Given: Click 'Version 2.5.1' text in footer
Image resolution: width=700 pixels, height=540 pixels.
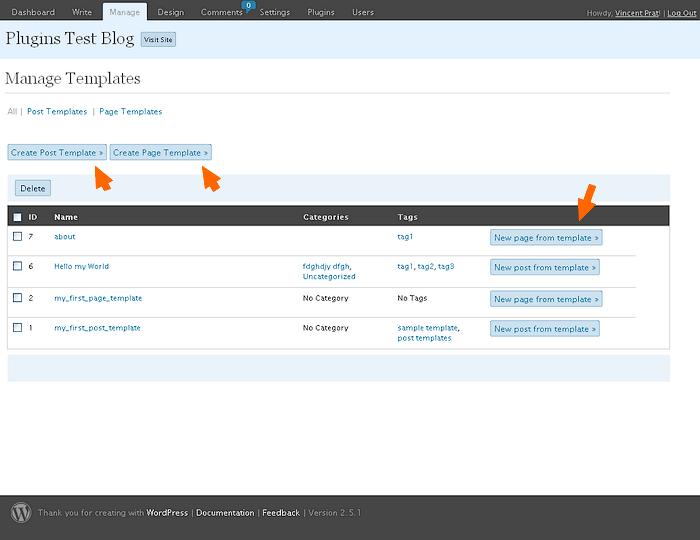Looking at the screenshot, I should click(x=334, y=513).
